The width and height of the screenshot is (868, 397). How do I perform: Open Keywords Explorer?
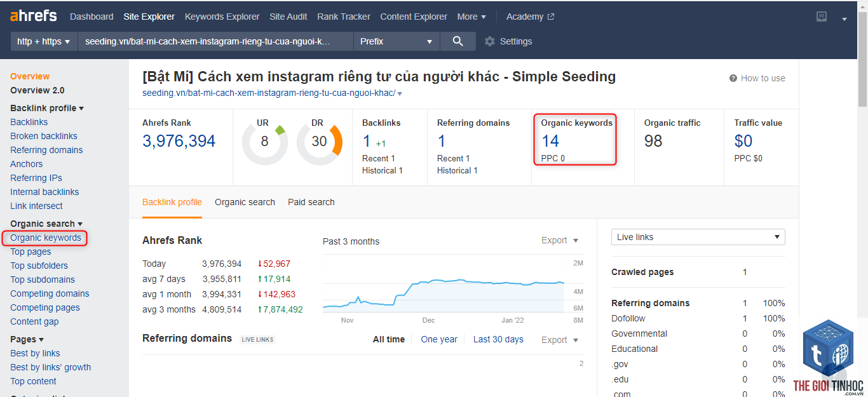(222, 17)
